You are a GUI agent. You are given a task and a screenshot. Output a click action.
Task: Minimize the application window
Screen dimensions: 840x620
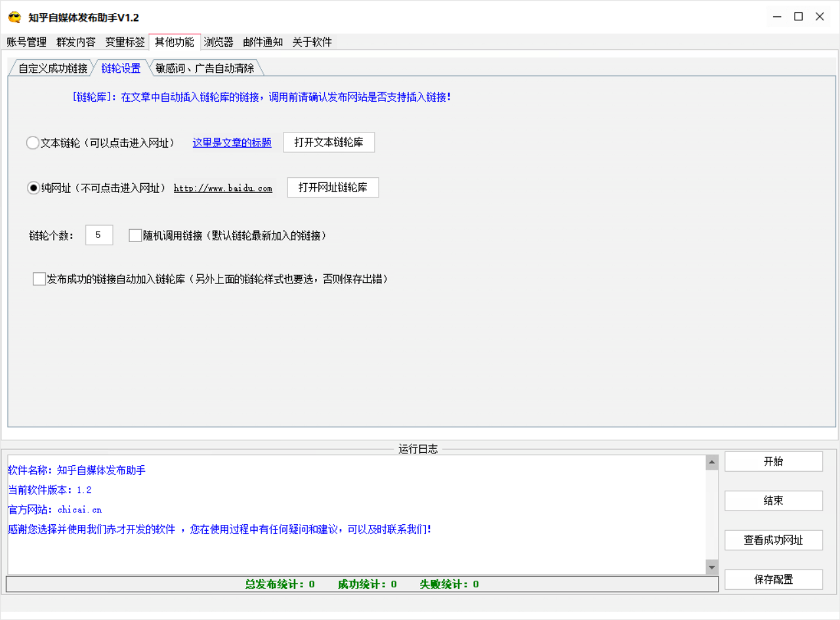click(777, 17)
